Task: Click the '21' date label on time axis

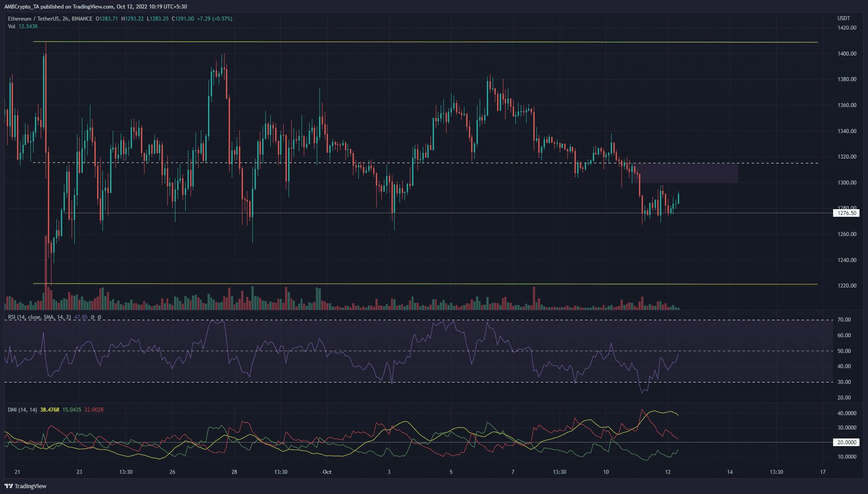Action: click(17, 472)
